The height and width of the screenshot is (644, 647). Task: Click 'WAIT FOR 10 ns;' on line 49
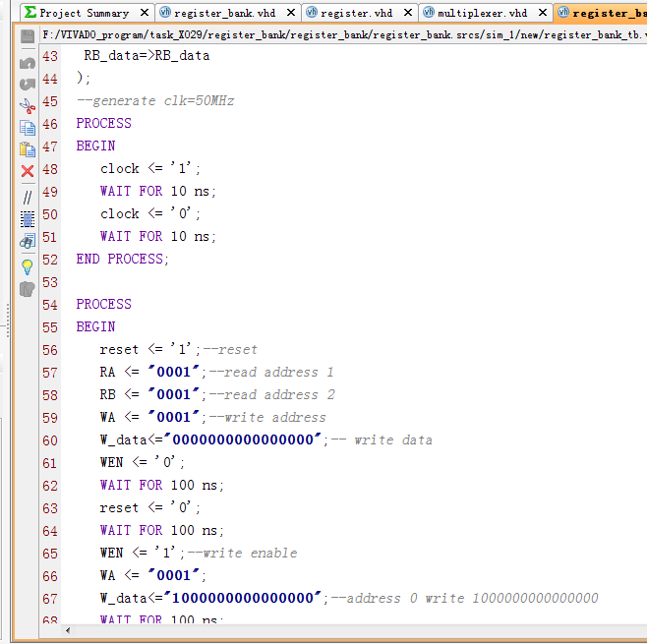click(x=158, y=192)
